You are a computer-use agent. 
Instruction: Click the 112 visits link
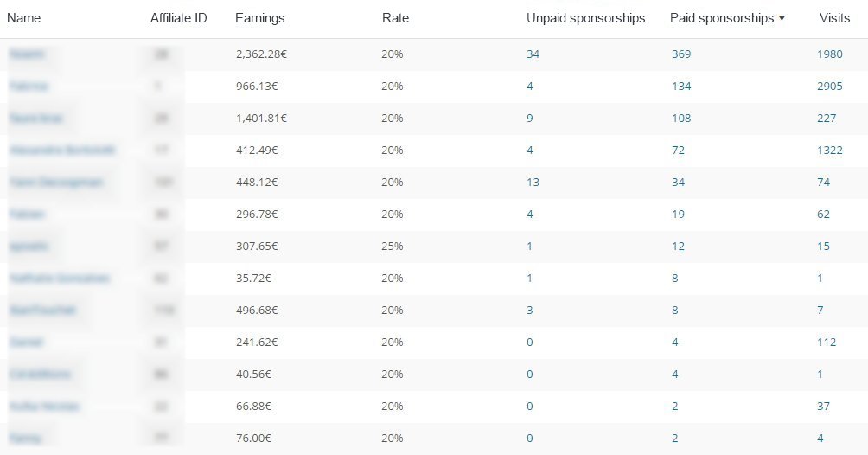point(827,342)
